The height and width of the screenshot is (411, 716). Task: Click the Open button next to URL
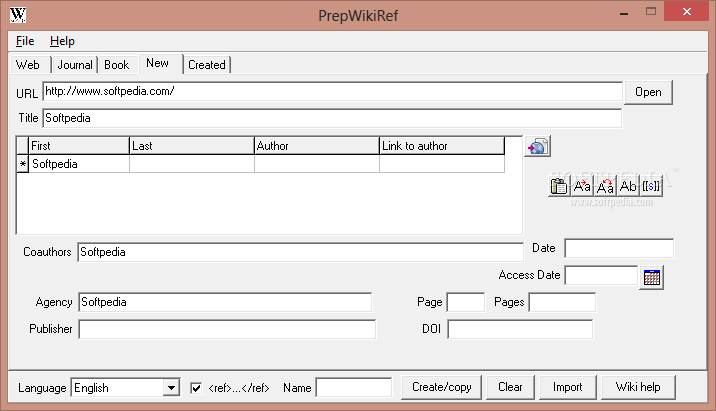[x=648, y=92]
